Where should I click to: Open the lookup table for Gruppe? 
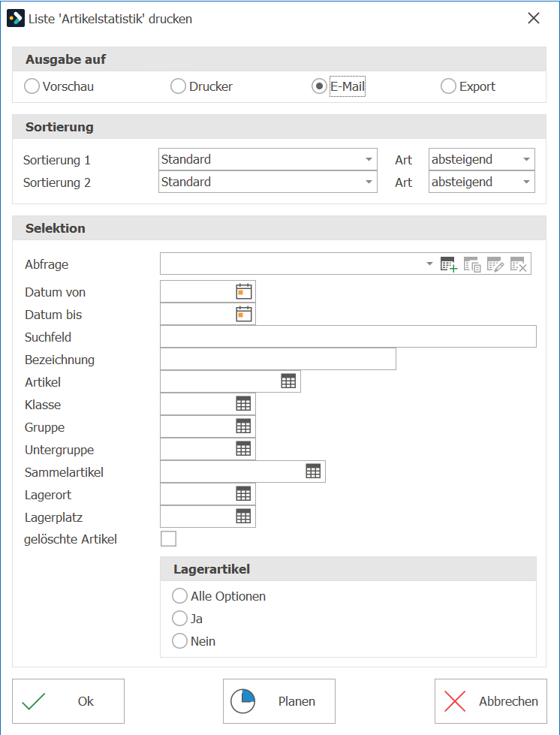pyautogui.click(x=244, y=426)
